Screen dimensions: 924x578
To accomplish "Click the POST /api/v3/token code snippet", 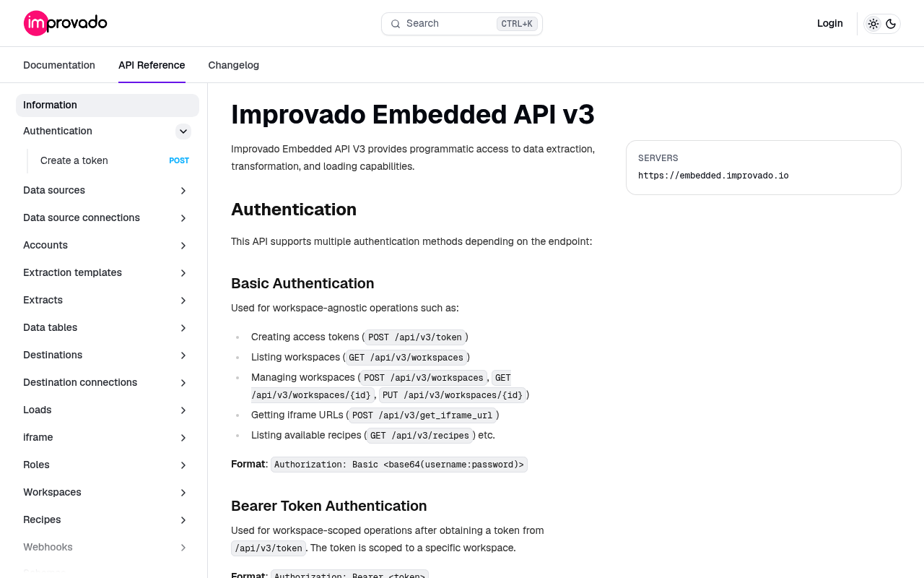I will click(415, 337).
